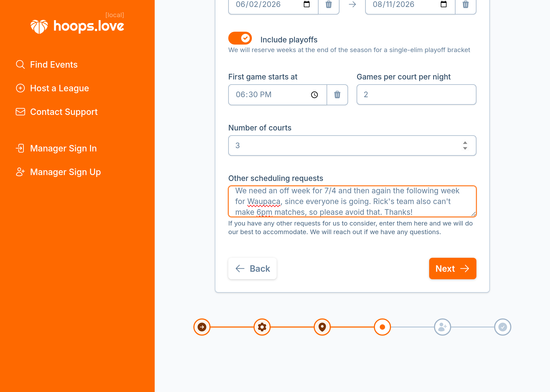Viewport: 550px width, 392px height.
Task: Click the Manager Sign Up person icon
Action: tap(20, 172)
